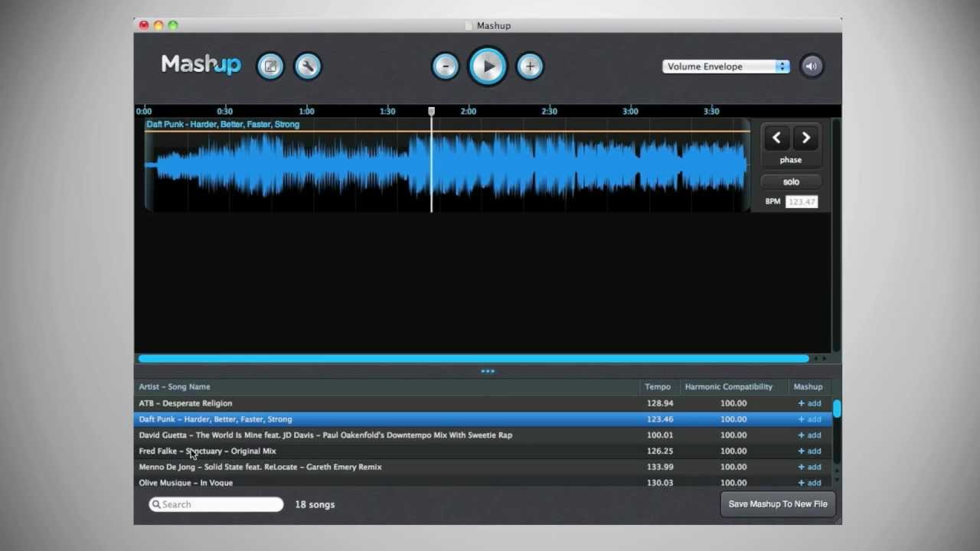Viewport: 980px width, 551px height.
Task: Click tempo value 100.01
Action: [x=659, y=435]
